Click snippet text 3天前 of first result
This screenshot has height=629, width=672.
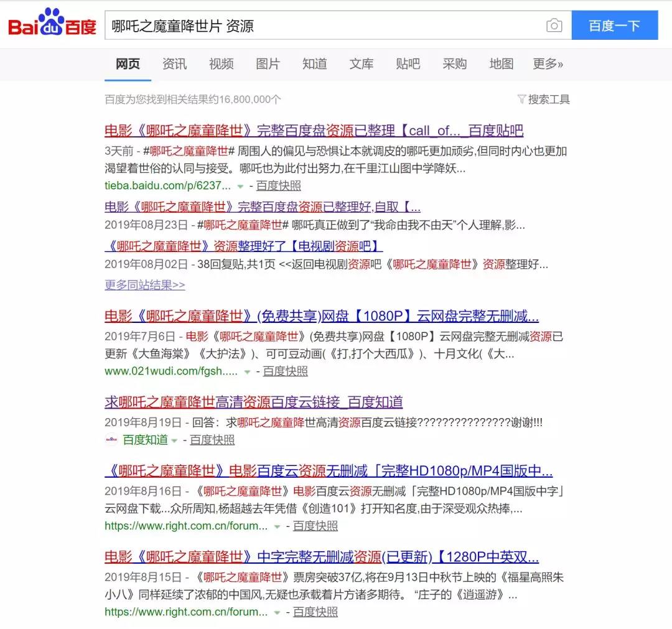tap(119, 151)
